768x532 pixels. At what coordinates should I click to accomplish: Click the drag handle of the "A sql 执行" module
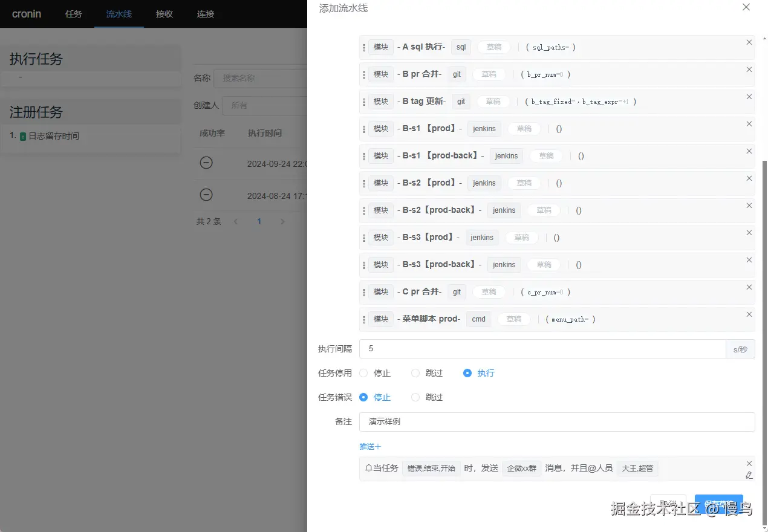pyautogui.click(x=363, y=47)
